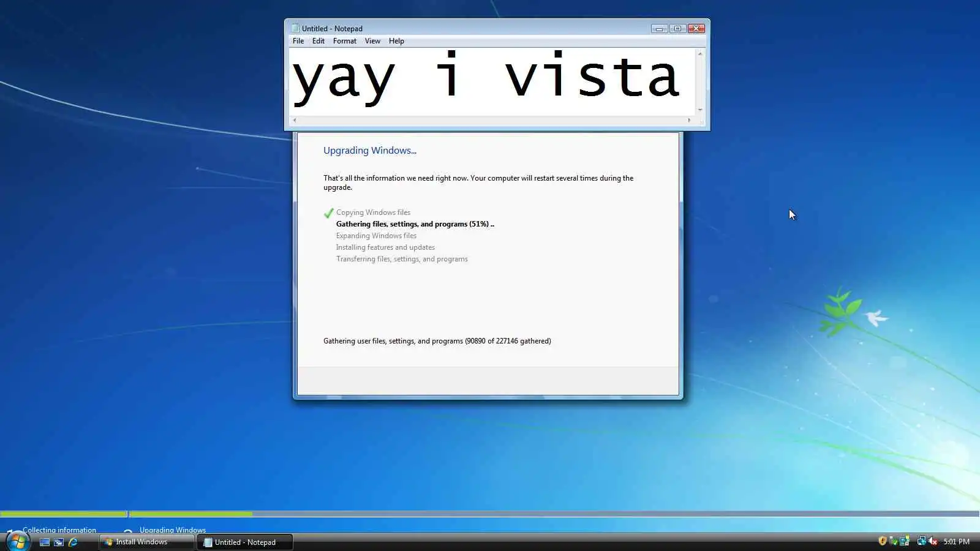
Task: Click Notepad's horizontal scrollbar right arrow
Action: pyautogui.click(x=689, y=120)
